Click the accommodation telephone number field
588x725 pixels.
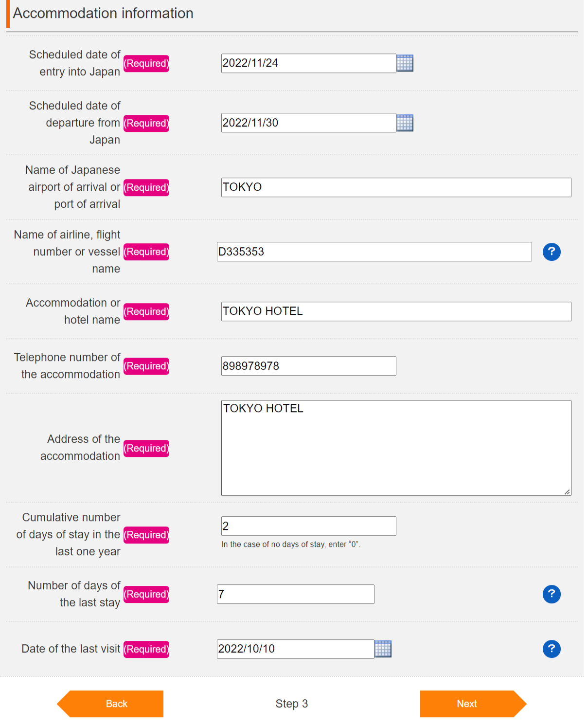pyautogui.click(x=308, y=366)
